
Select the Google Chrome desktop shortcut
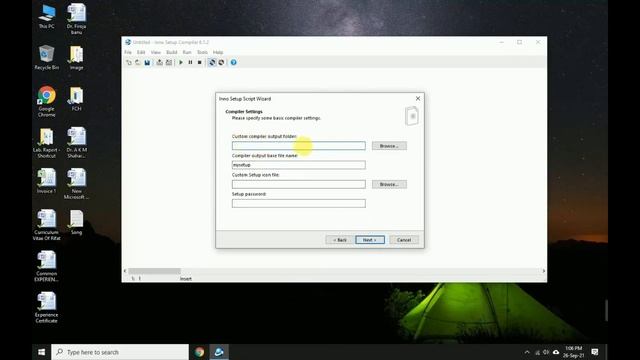(47, 102)
